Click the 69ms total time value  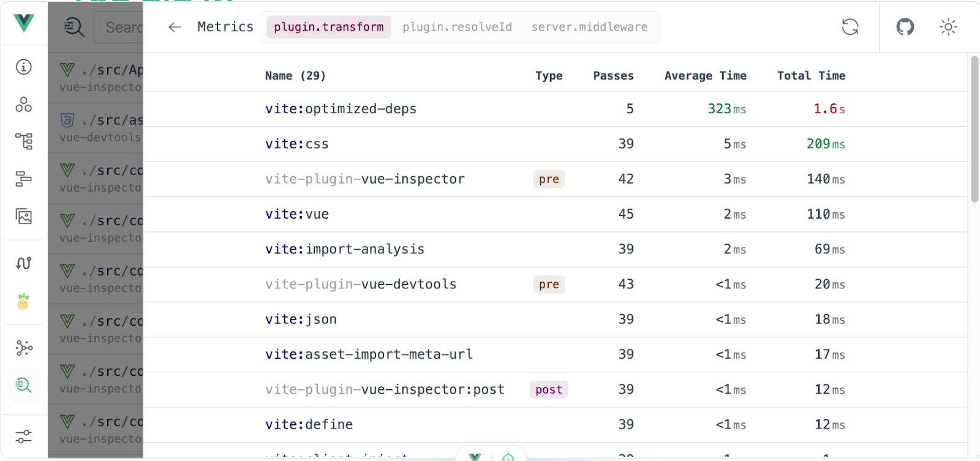pos(830,249)
